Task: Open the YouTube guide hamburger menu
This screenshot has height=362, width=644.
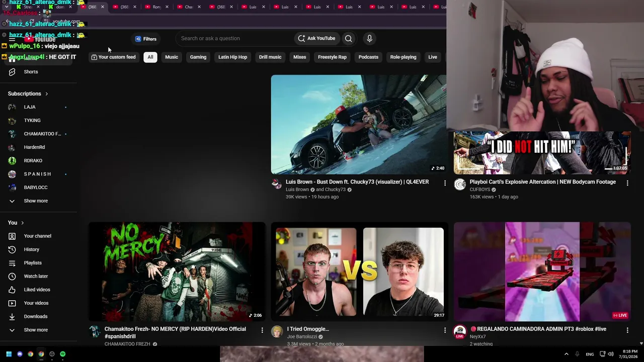Action: 12,39
